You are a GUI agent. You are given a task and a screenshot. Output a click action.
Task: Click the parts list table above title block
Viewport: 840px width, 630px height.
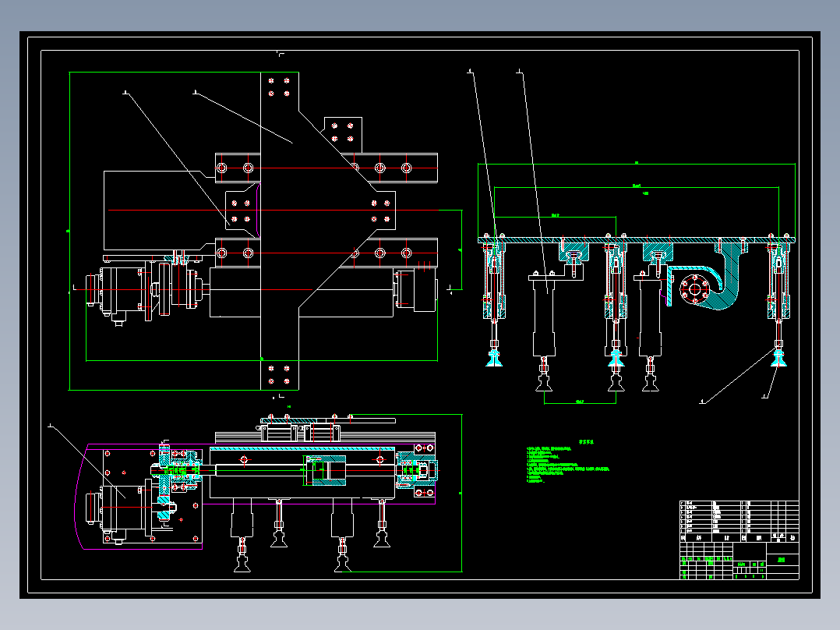[739, 521]
